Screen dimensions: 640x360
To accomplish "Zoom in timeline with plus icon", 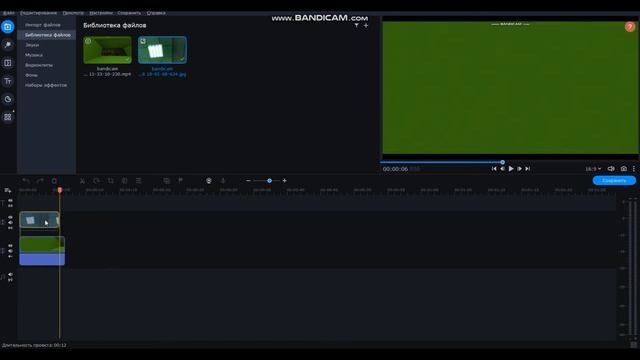I will coord(284,180).
